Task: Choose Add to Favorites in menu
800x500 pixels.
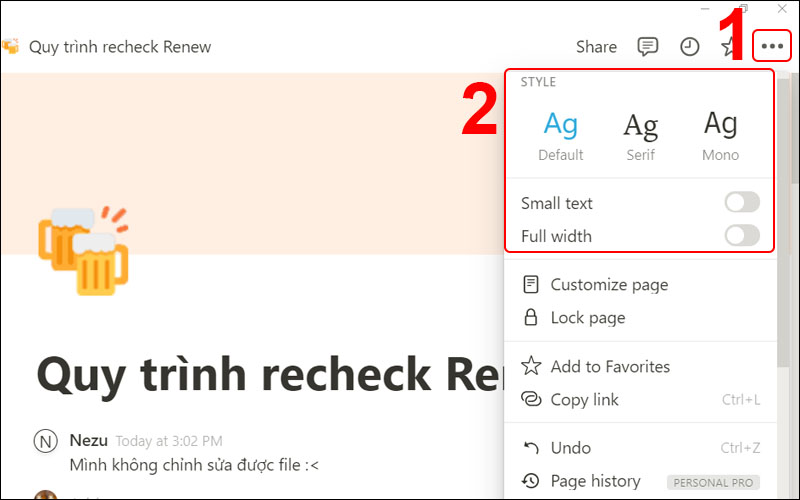Action: 609,367
